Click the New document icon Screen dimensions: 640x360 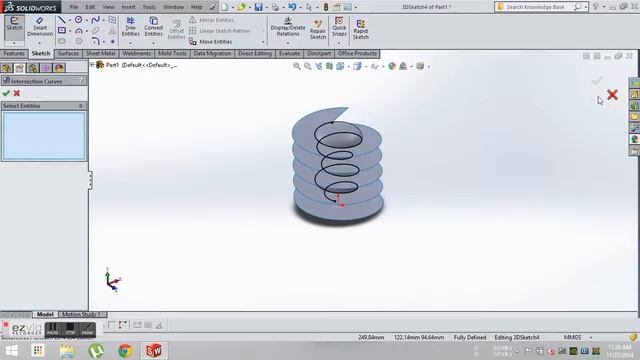click(224, 7)
